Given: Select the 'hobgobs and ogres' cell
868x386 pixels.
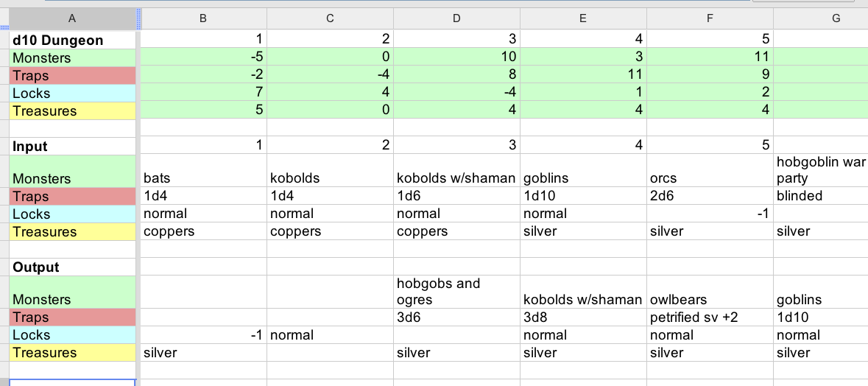Looking at the screenshot, I should pos(456,292).
